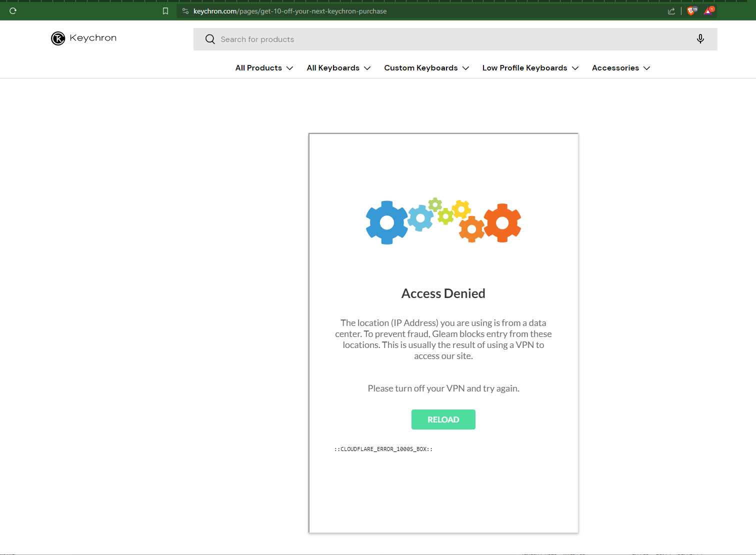
Task: Click the keychron.com URL in the address bar
Action: [290, 11]
